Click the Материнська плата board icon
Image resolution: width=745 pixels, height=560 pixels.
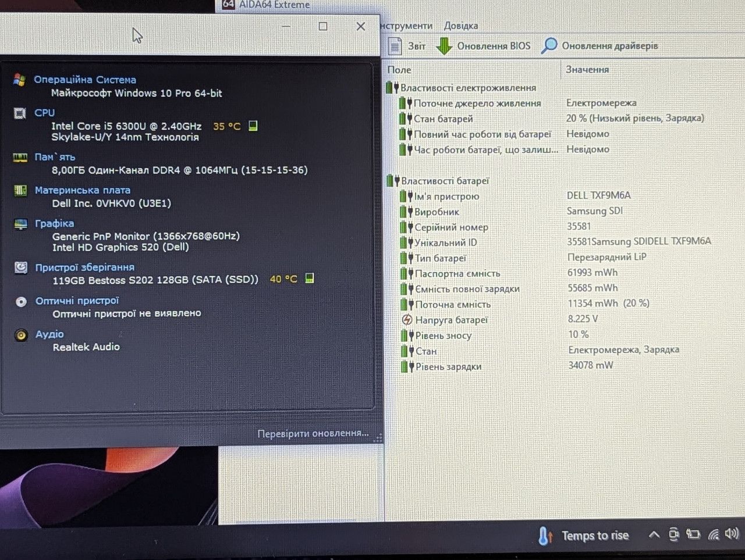(x=20, y=190)
